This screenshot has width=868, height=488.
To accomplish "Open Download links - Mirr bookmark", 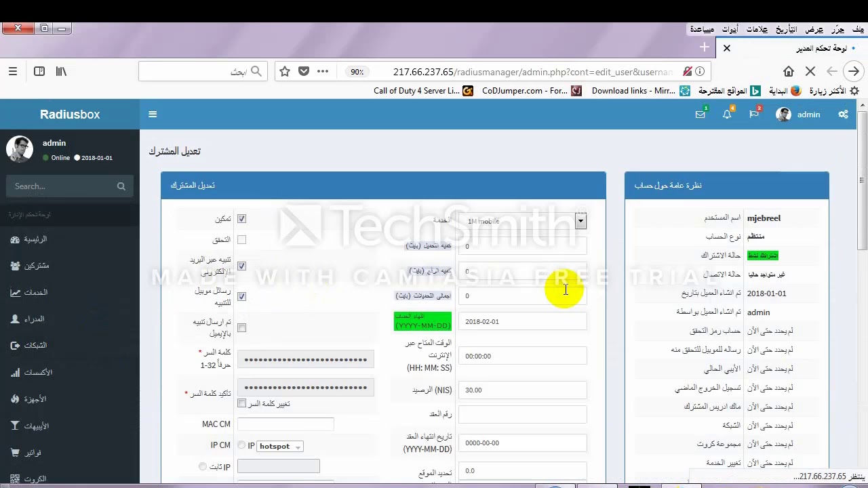I will pyautogui.click(x=641, y=91).
